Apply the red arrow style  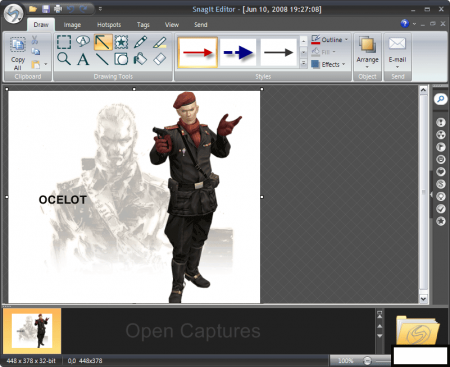198,52
